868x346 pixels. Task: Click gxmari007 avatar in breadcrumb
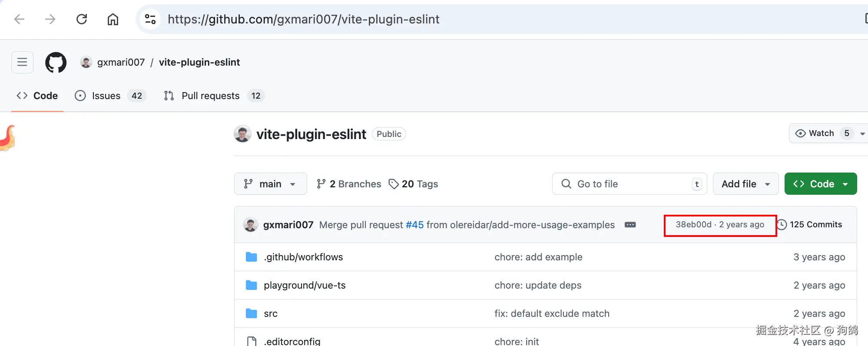pyautogui.click(x=86, y=62)
